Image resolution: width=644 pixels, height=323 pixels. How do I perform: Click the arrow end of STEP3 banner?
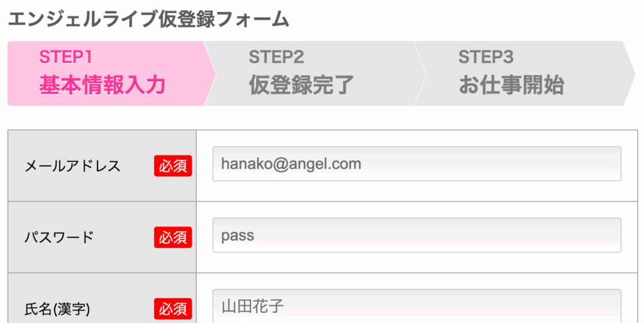(630, 74)
